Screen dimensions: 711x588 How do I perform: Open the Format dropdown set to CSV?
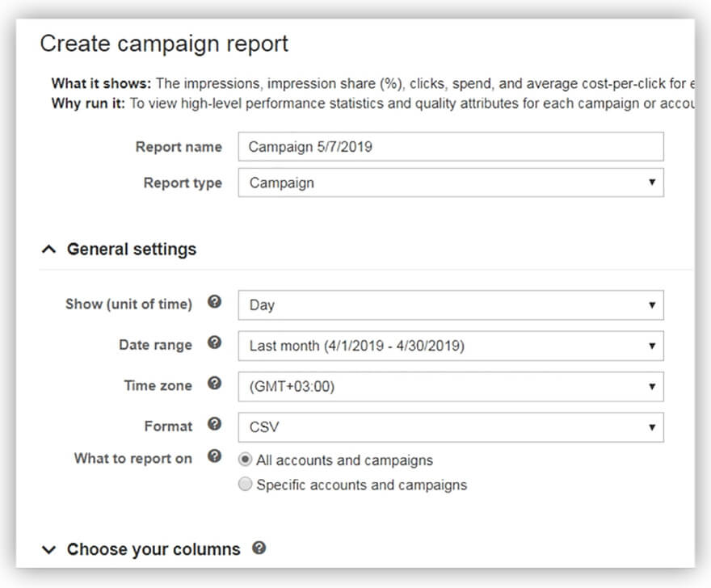point(450,426)
